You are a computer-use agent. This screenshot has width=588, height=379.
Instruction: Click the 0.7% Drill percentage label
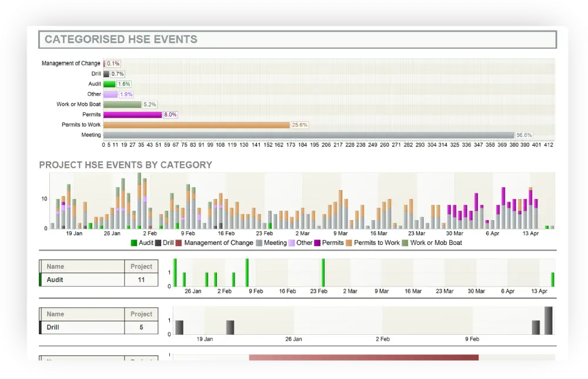[118, 74]
